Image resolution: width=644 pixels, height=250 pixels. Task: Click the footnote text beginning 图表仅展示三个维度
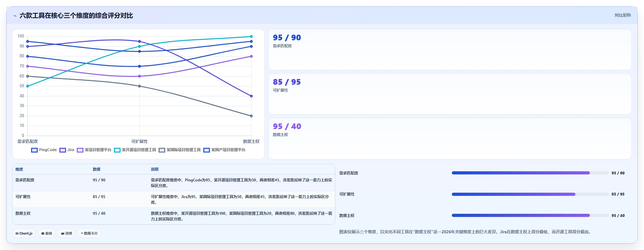click(466, 232)
